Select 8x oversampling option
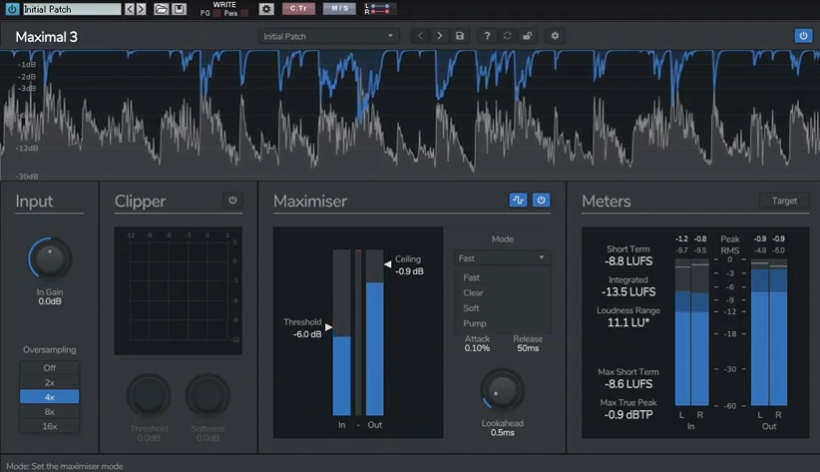The height and width of the screenshot is (472, 820). pos(49,411)
